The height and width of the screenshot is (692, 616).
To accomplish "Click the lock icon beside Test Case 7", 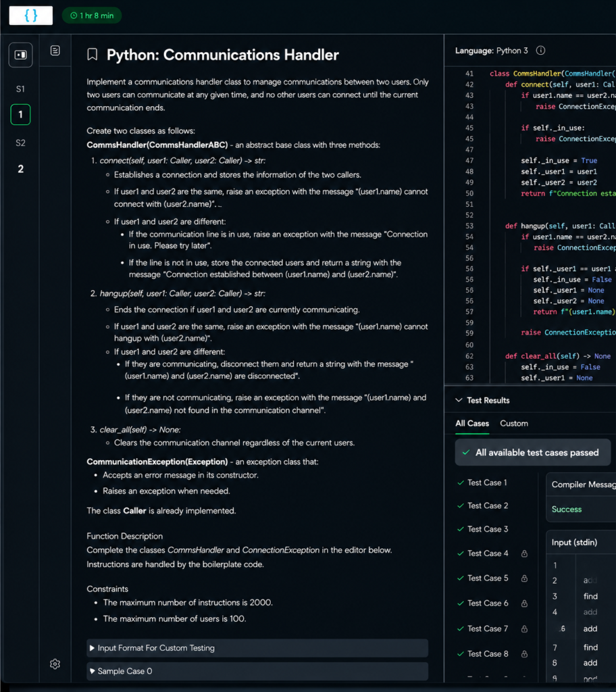I will (x=524, y=629).
